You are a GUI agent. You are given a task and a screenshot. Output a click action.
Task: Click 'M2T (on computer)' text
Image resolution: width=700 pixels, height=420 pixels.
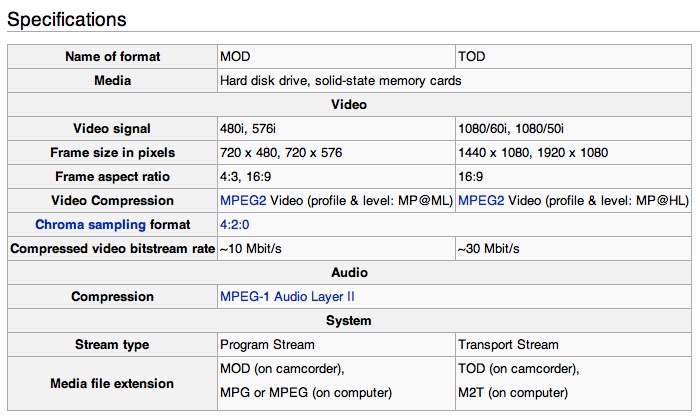click(513, 393)
